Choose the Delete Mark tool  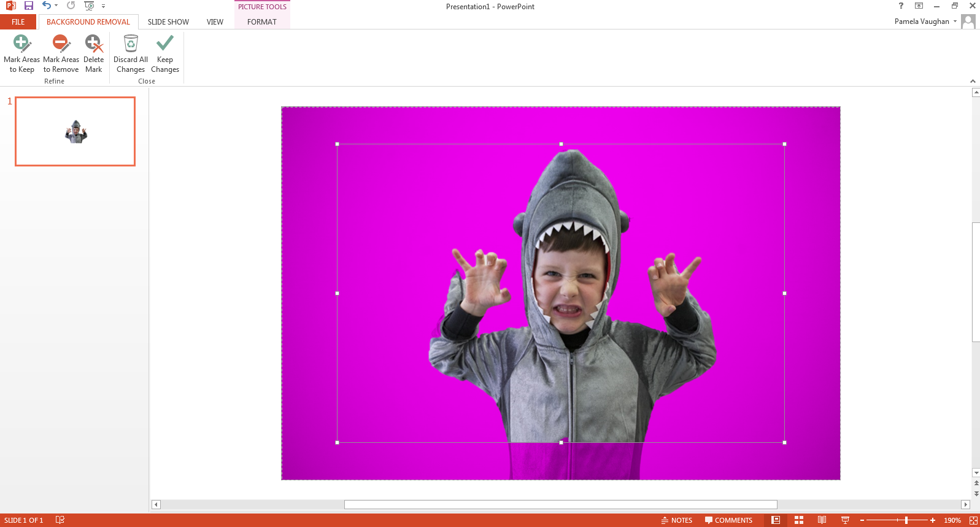pos(93,54)
